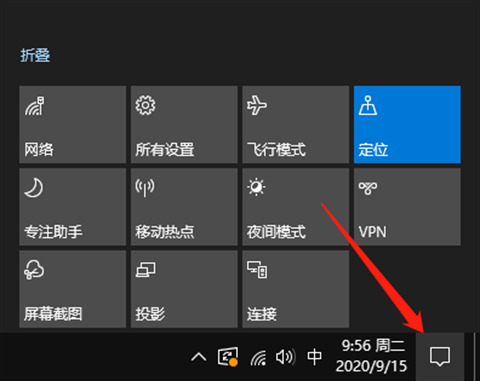Screen dimensions: 480x381
Task: Open the VPN quick action tile
Action: (x=407, y=207)
